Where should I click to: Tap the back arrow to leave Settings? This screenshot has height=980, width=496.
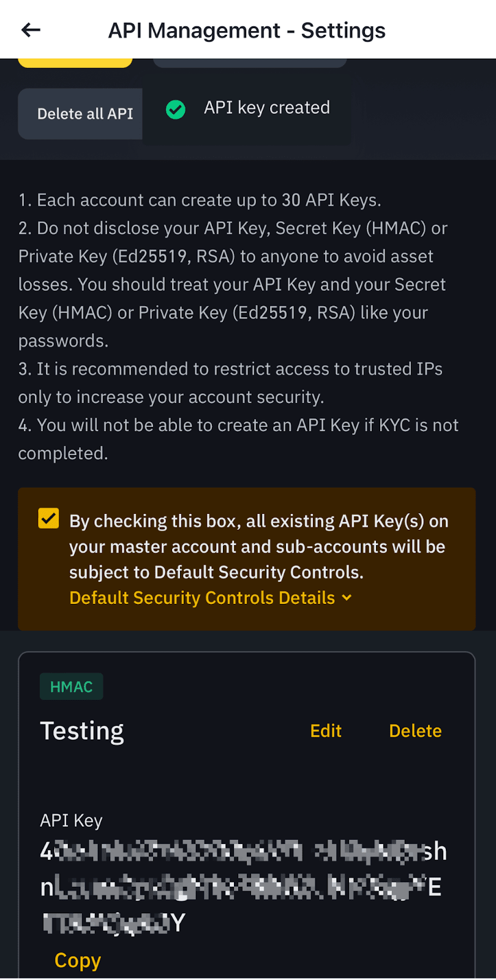(30, 29)
